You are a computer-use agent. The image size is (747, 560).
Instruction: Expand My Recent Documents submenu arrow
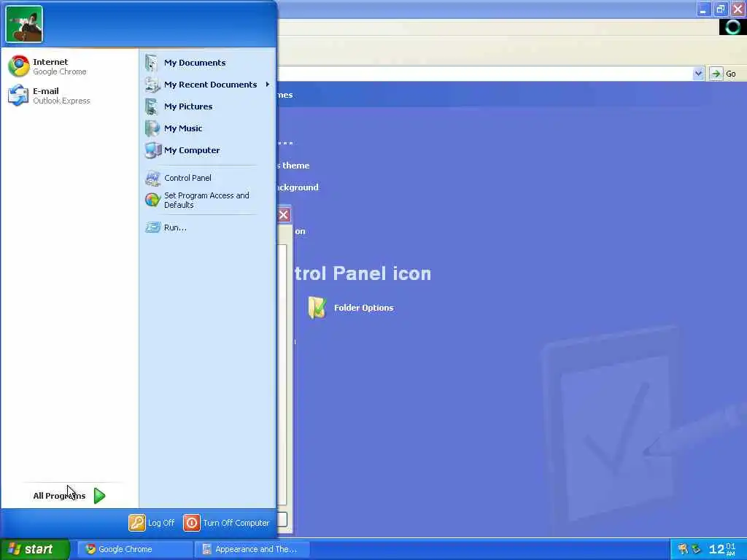[x=268, y=85]
